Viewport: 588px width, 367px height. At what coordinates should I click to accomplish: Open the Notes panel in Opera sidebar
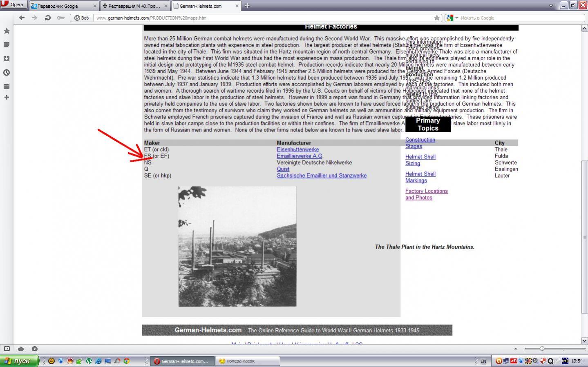pos(7,45)
